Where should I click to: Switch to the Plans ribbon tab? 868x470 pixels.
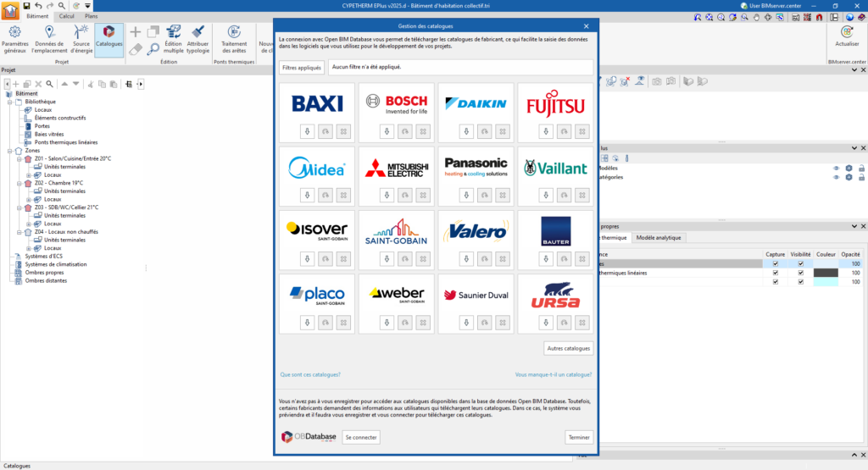coord(92,16)
